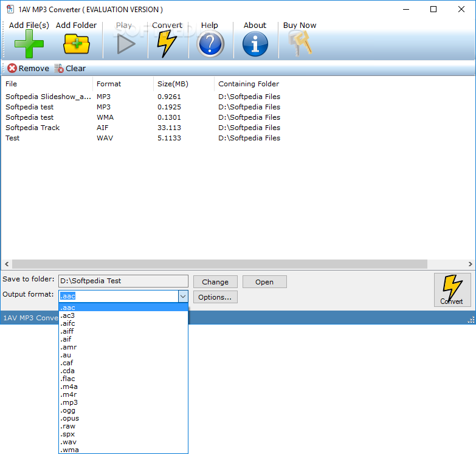476x454 pixels.
Task: Select .opus in the dropdown list
Action: pos(123,418)
